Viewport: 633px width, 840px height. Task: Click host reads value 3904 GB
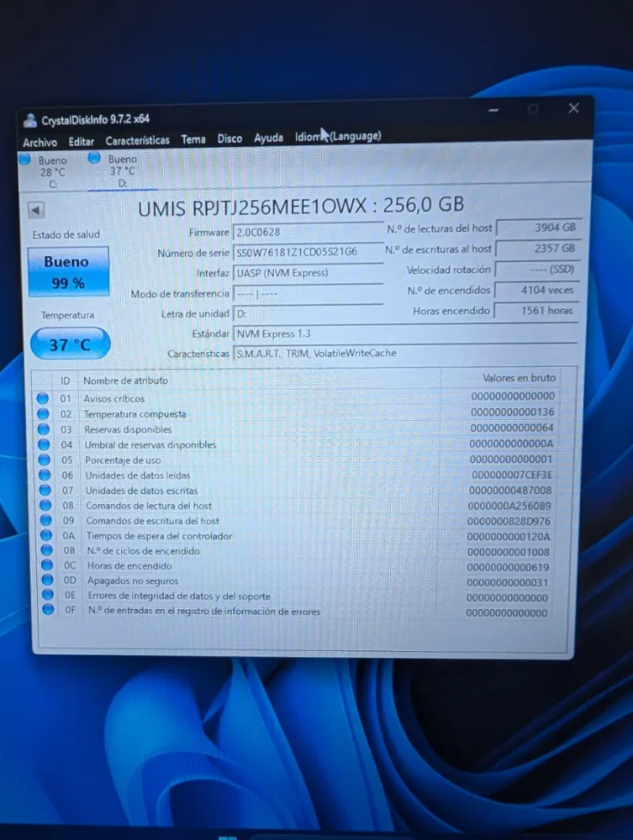(537, 228)
